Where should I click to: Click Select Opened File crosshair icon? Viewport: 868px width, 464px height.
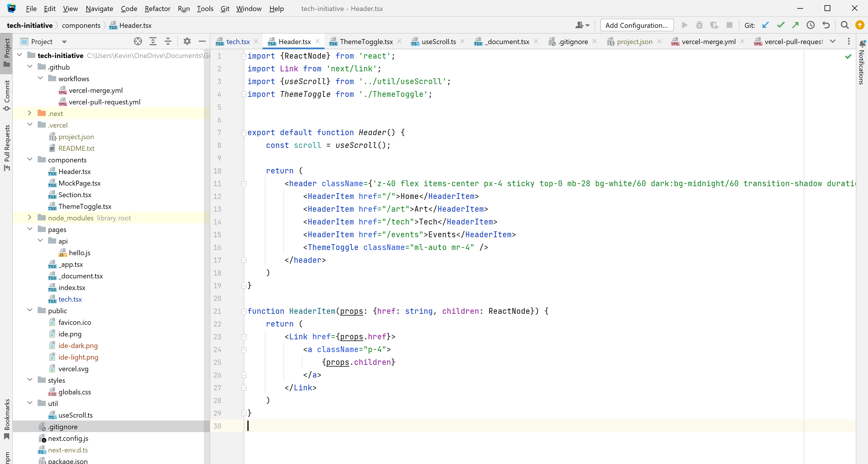coord(138,41)
